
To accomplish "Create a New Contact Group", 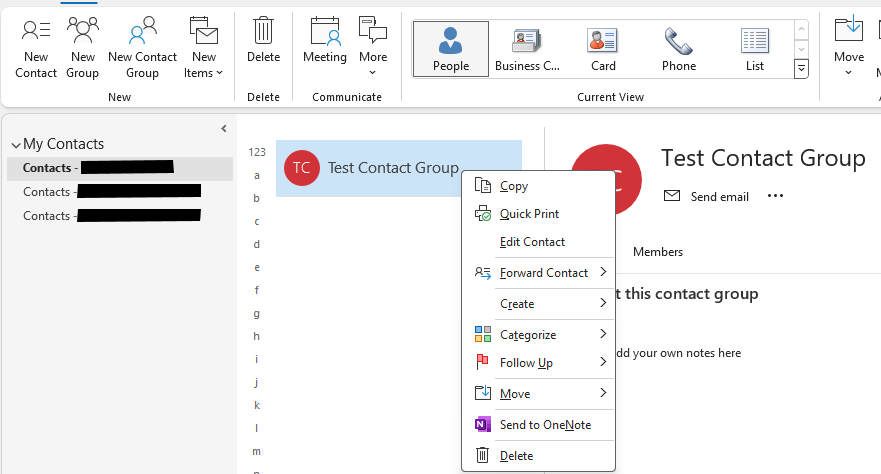I will (x=142, y=48).
